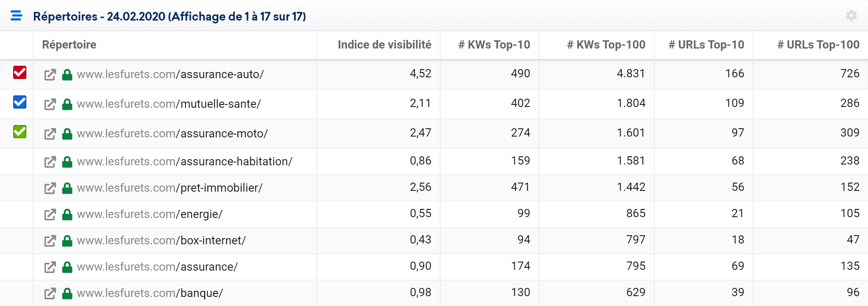Click green padlock icon in banque row
This screenshot has height=306, width=868.
coord(67,293)
